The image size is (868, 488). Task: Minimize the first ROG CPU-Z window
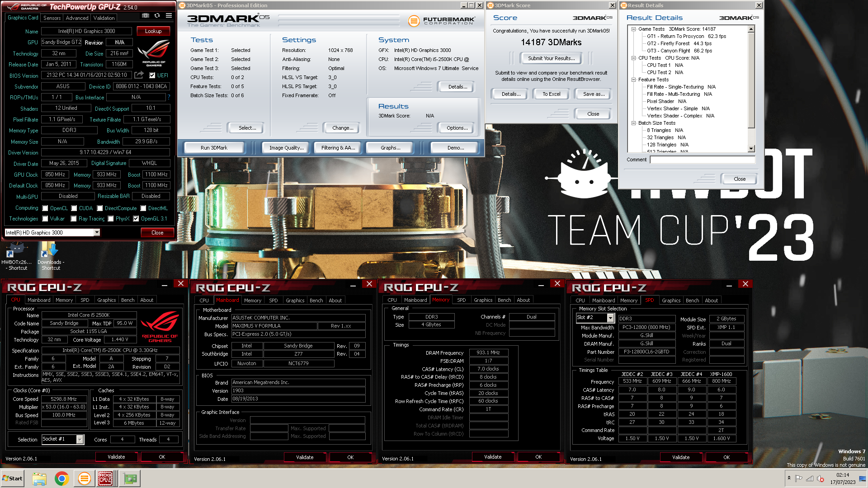pos(165,284)
